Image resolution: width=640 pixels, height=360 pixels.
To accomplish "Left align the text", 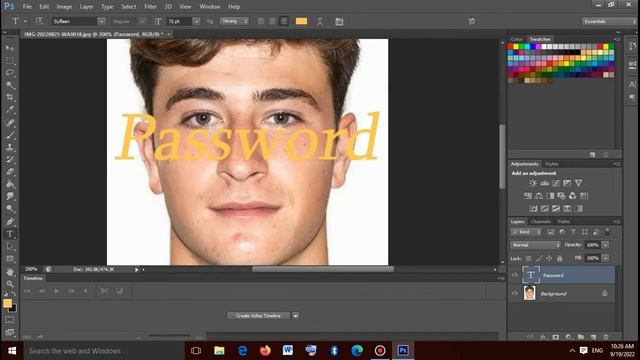I will [261, 21].
